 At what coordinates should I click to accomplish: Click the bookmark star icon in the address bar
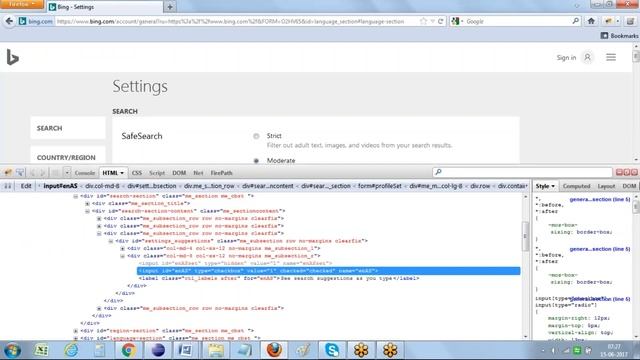pos(423,21)
